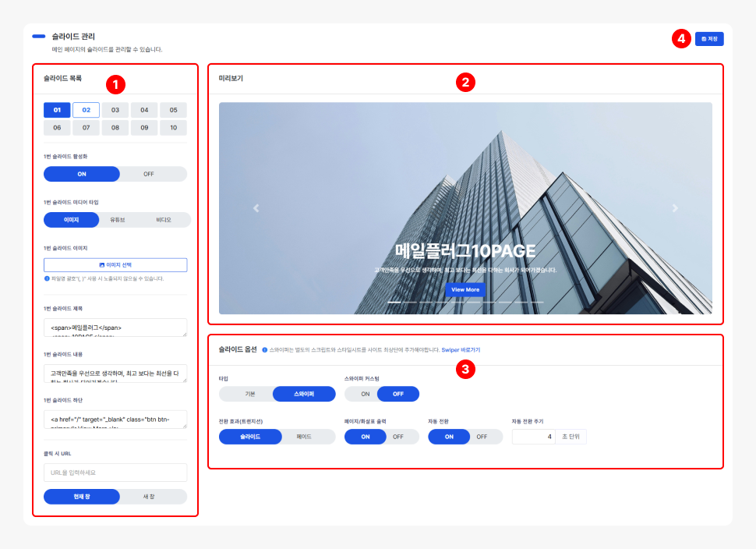The width and height of the screenshot is (756, 549).
Task: Select the basic slide type option
Action: pos(249,394)
